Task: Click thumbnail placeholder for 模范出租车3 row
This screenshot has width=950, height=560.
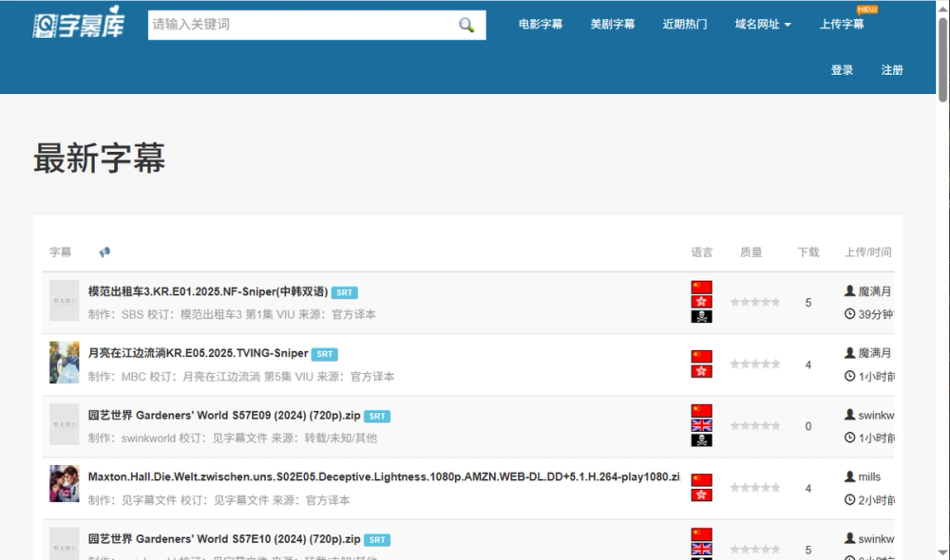Action: (65, 300)
